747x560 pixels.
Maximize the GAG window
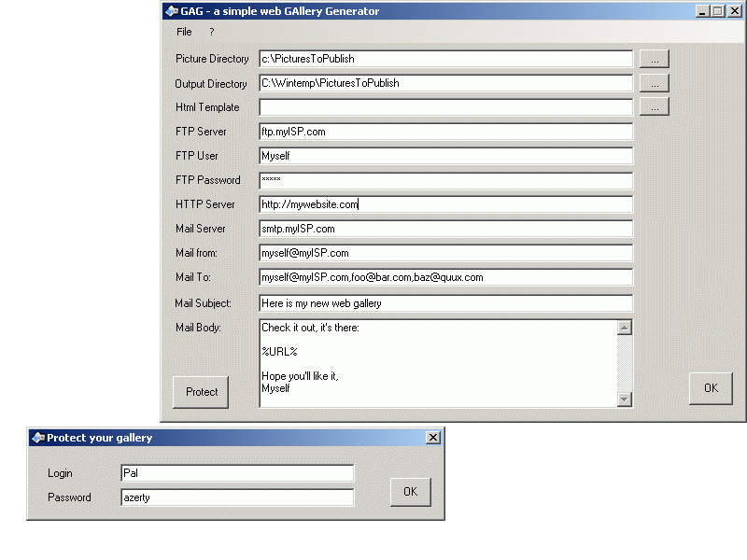pyautogui.click(x=718, y=11)
